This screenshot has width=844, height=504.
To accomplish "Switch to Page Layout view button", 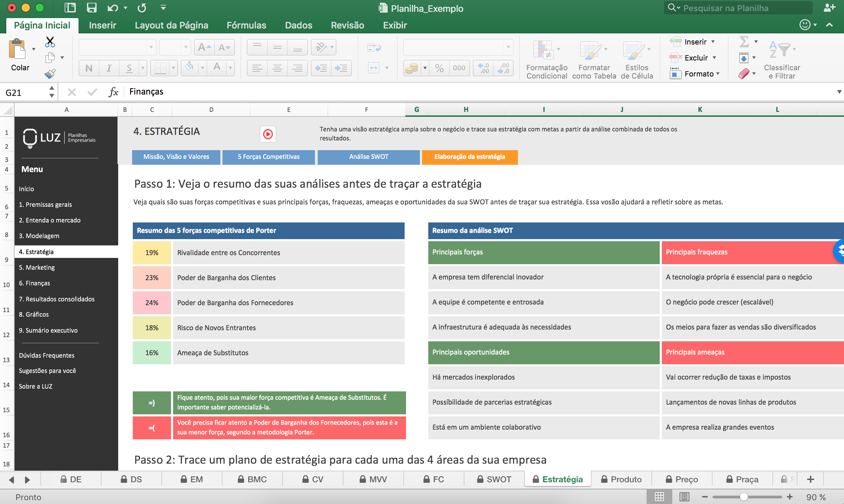I will [x=684, y=497].
